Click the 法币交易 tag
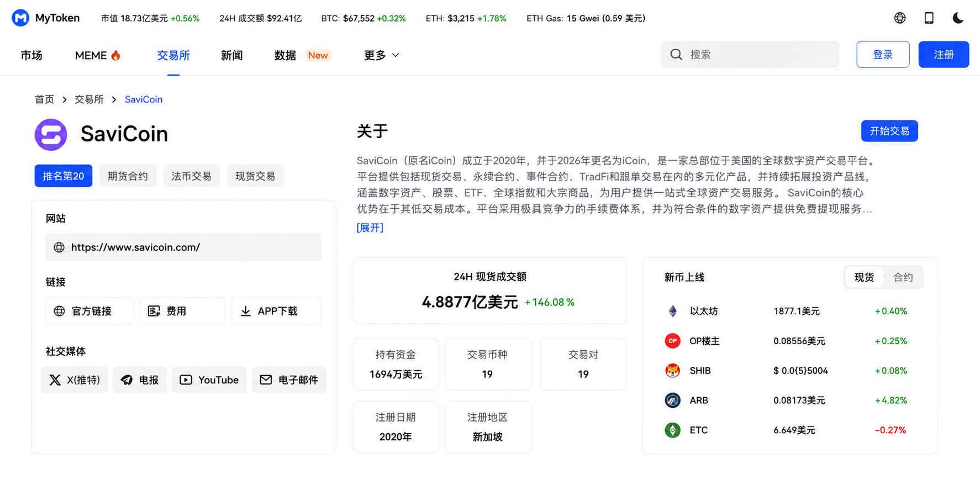Viewport: 980px width, 490px height. click(x=191, y=176)
